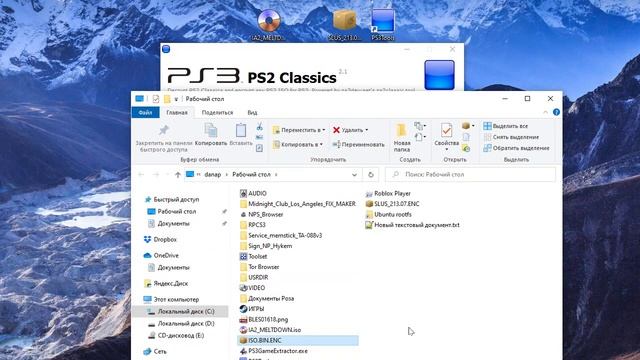Expand the Move to dropdown
Viewport: 640px width, 360px height.
(324, 130)
